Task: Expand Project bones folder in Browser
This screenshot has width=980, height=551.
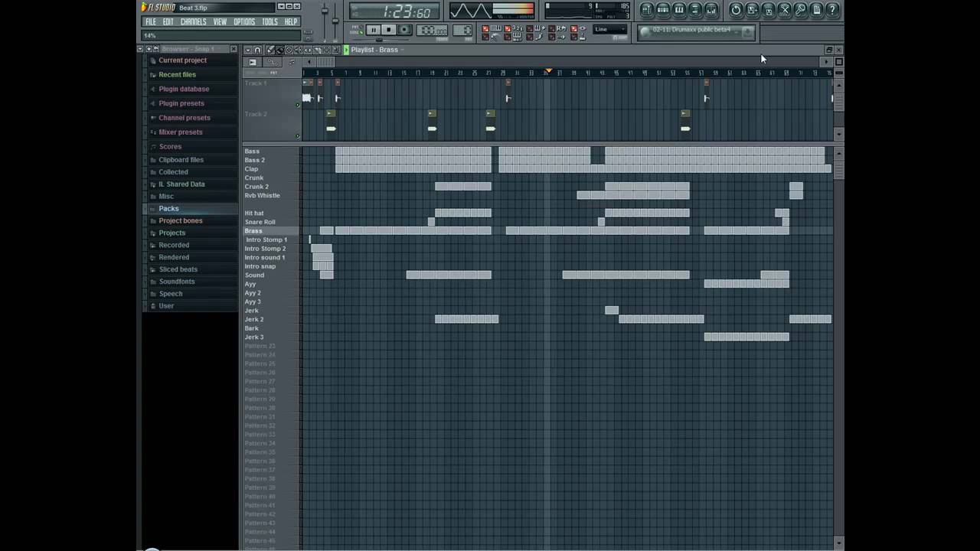Action: tap(181, 221)
